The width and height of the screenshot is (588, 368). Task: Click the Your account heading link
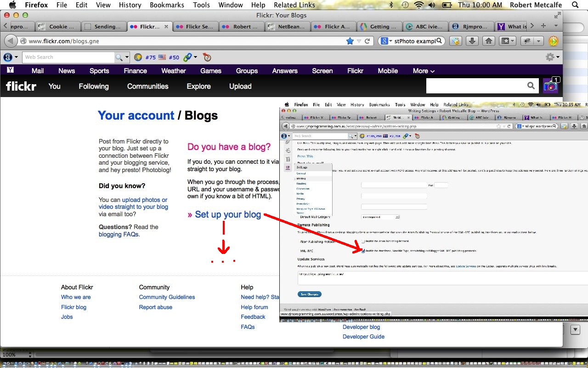[136, 115]
